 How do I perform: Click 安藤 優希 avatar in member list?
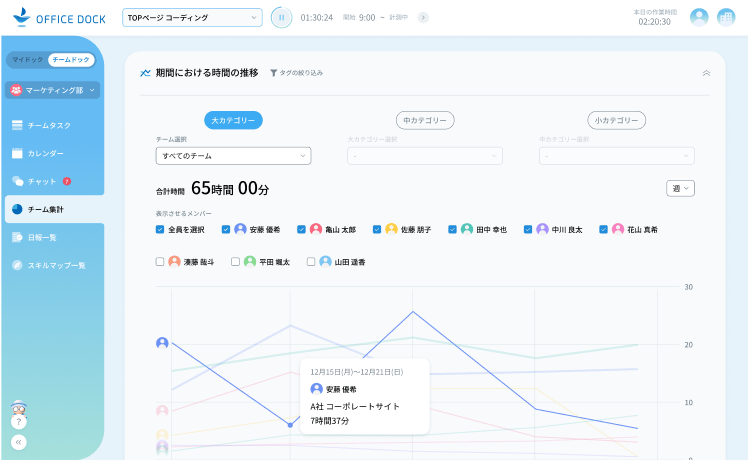pos(240,229)
